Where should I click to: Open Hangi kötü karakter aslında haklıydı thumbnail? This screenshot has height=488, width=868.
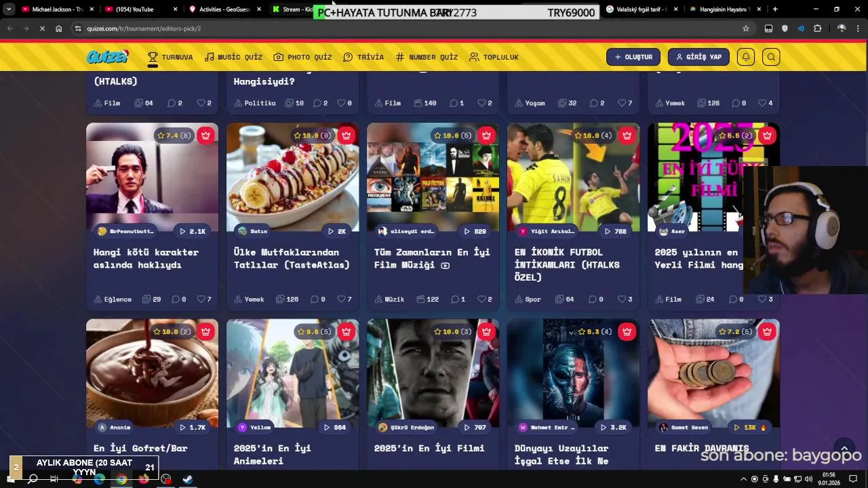152,178
